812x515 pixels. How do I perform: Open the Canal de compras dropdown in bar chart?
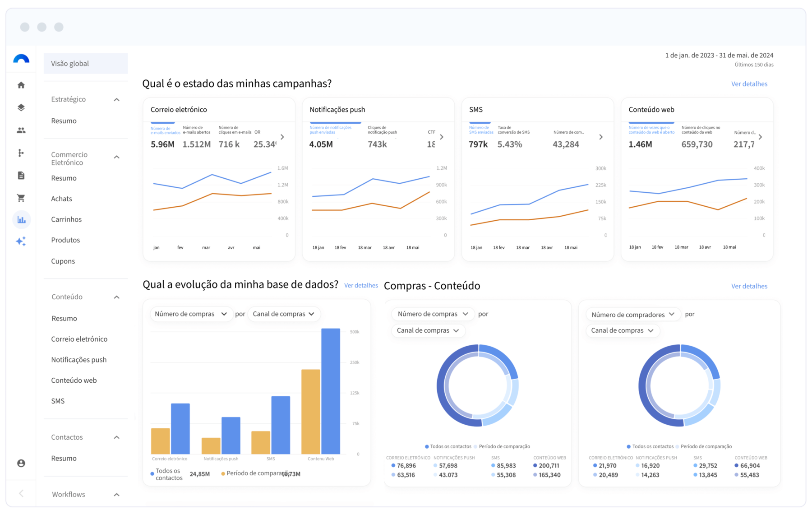point(284,314)
